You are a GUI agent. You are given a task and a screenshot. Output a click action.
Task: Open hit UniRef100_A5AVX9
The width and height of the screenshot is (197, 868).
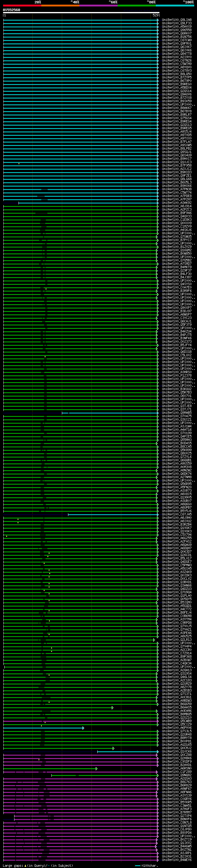pos(177,26)
